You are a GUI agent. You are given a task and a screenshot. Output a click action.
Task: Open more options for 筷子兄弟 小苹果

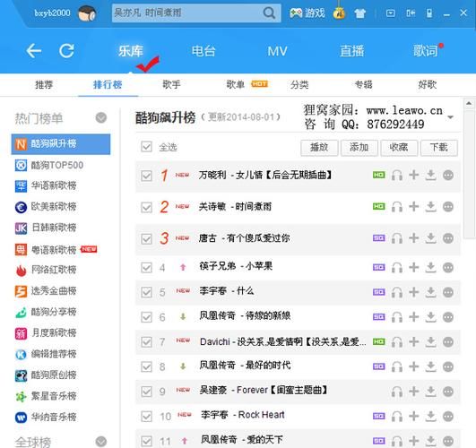click(x=448, y=268)
